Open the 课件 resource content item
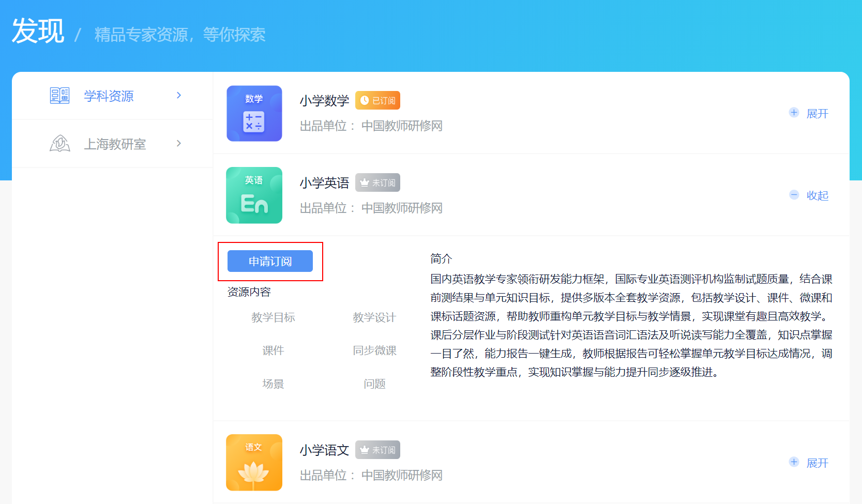Screen dimensions: 862x504 coord(273,350)
